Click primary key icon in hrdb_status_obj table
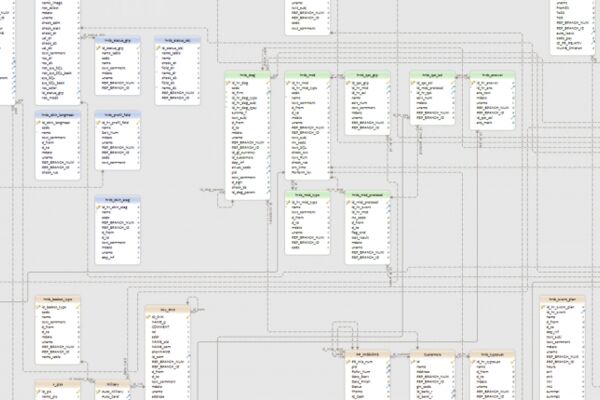This screenshot has height=400, width=600. click(159, 48)
